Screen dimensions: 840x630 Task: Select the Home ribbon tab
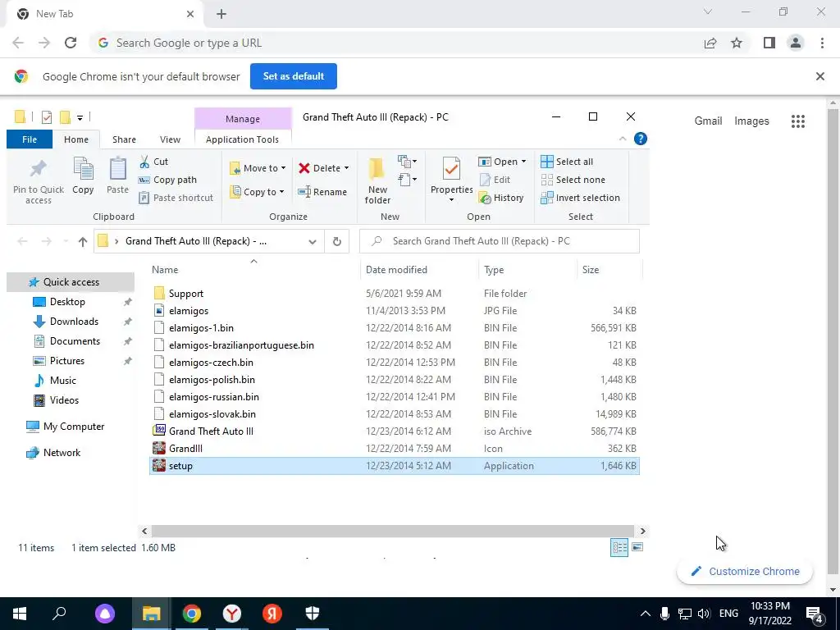pyautogui.click(x=76, y=139)
